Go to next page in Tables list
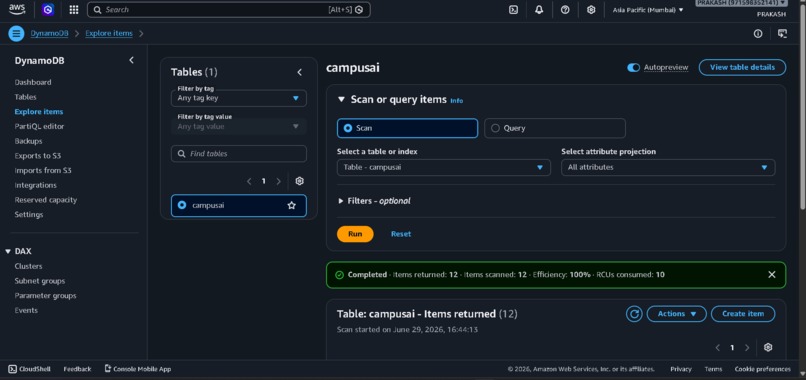The image size is (806, 380). pyautogui.click(x=279, y=181)
